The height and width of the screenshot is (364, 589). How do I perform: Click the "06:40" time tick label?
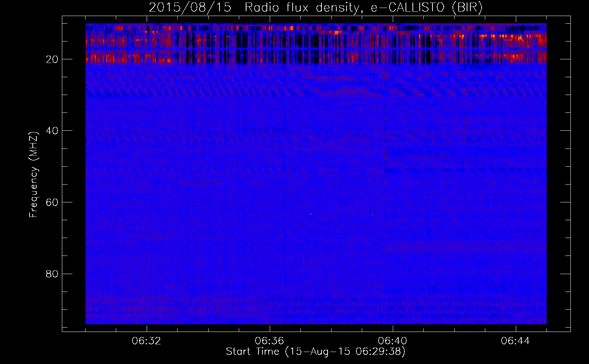click(x=392, y=341)
